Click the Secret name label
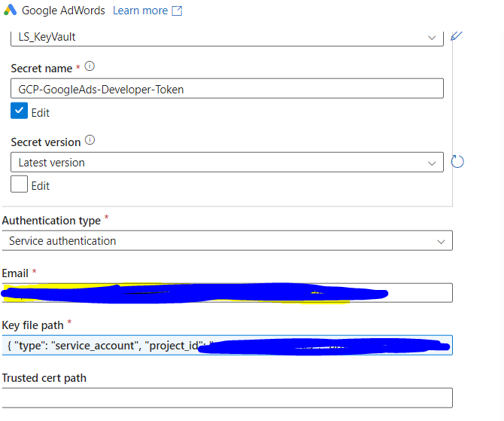This screenshot has width=504, height=421. (41, 69)
